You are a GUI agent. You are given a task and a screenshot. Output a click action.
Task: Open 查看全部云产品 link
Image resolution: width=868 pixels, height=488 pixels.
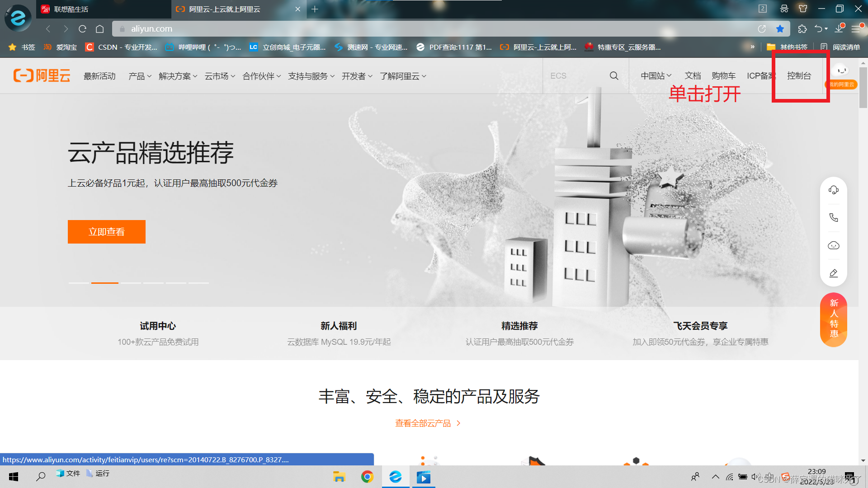tap(428, 423)
